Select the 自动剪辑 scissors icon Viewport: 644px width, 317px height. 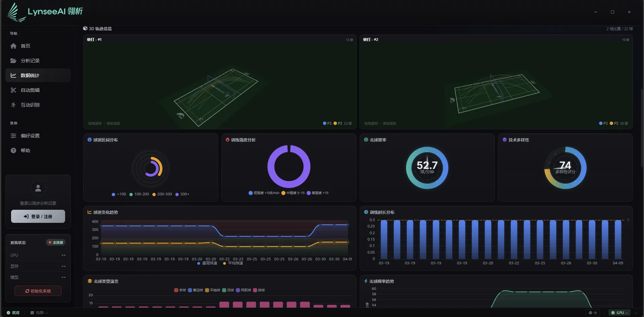[13, 90]
